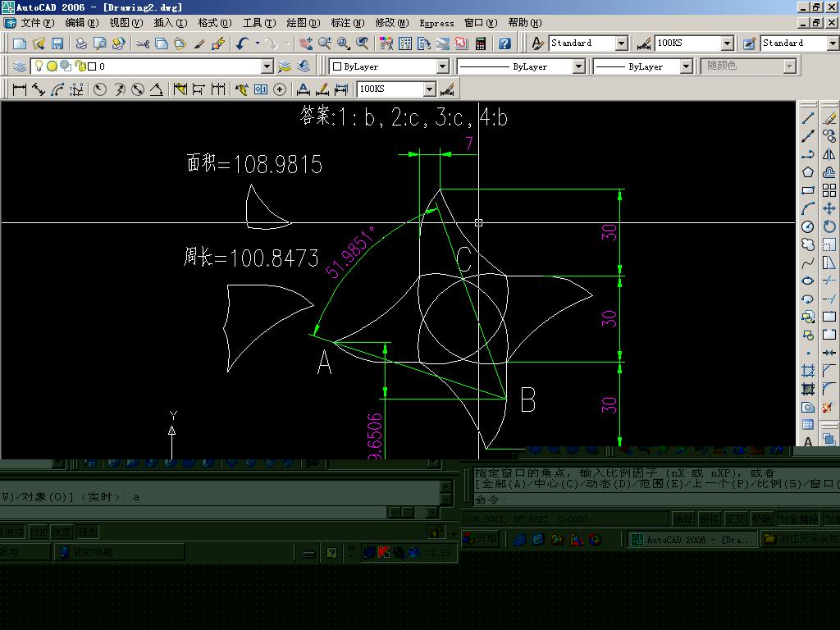Open the ByLayer lineweight dropdown

[687, 66]
